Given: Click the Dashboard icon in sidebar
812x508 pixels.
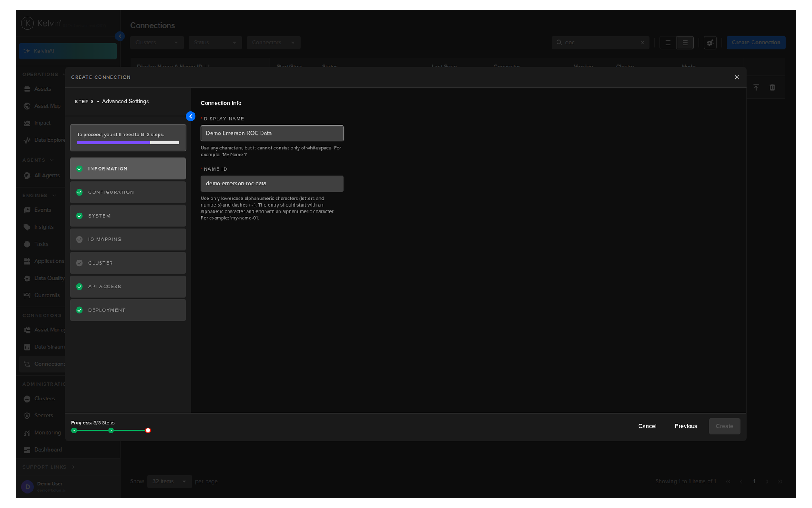Looking at the screenshot, I should point(27,450).
